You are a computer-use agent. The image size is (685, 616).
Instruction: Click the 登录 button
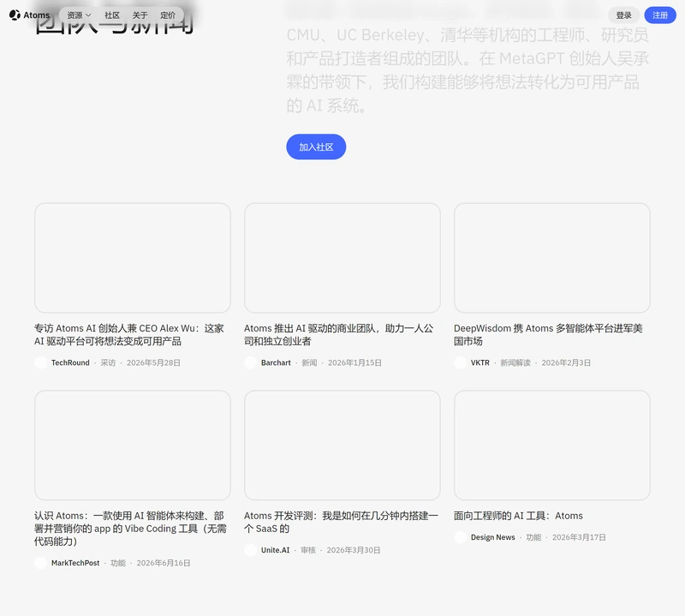[623, 15]
